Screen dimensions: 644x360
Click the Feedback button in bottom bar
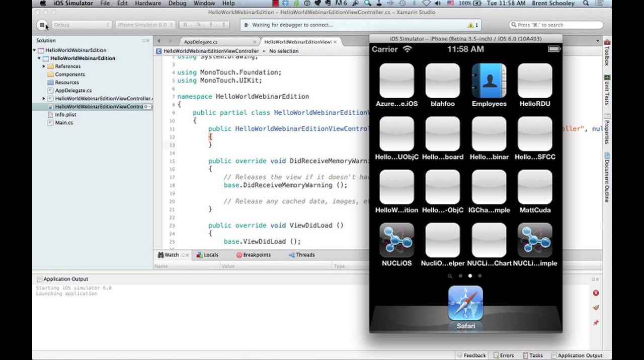[x=471, y=355]
